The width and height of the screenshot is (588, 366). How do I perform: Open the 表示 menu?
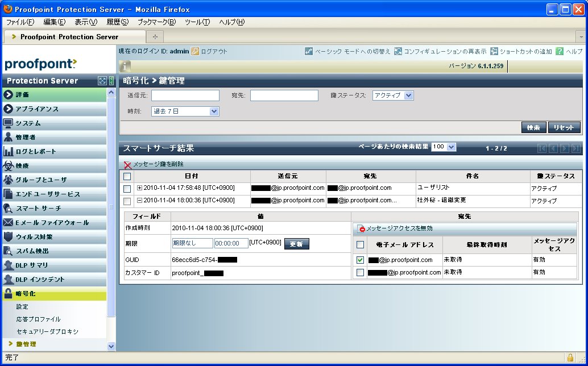tap(86, 22)
